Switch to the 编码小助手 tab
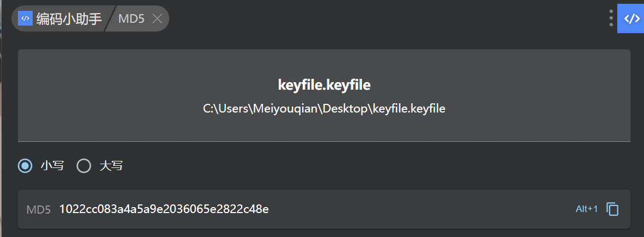 point(69,18)
